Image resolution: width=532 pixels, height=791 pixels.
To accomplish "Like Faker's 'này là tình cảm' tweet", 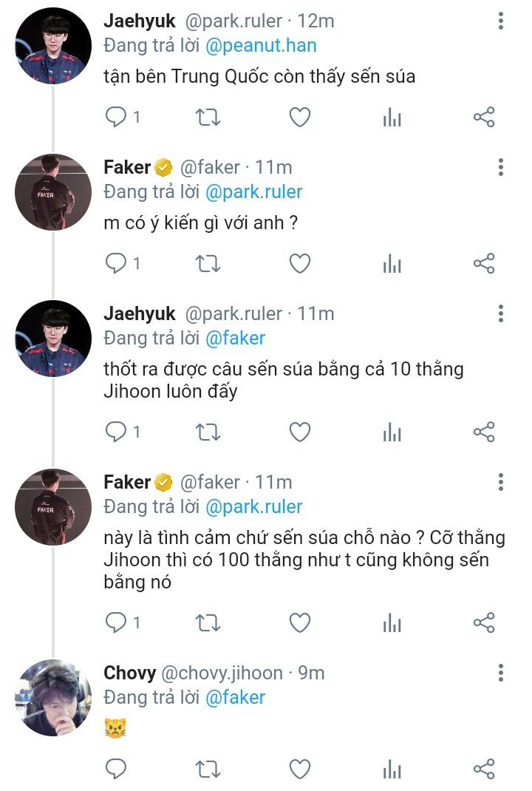I will (299, 623).
